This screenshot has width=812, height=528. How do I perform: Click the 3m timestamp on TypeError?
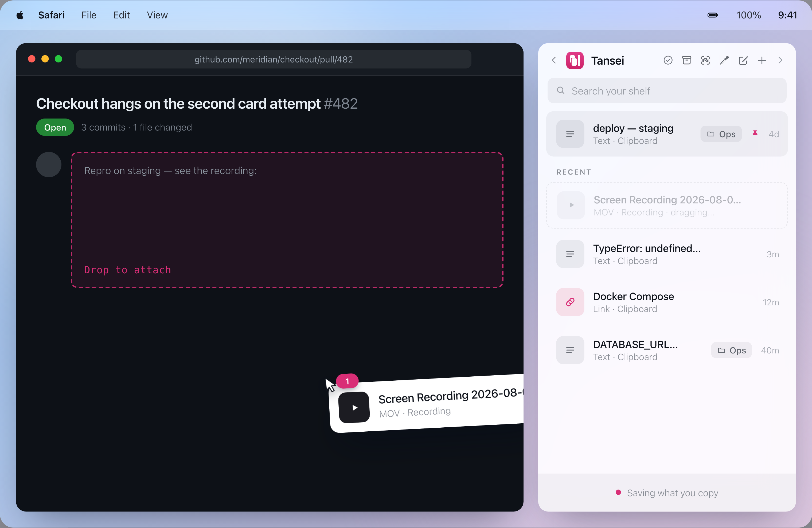772,254
